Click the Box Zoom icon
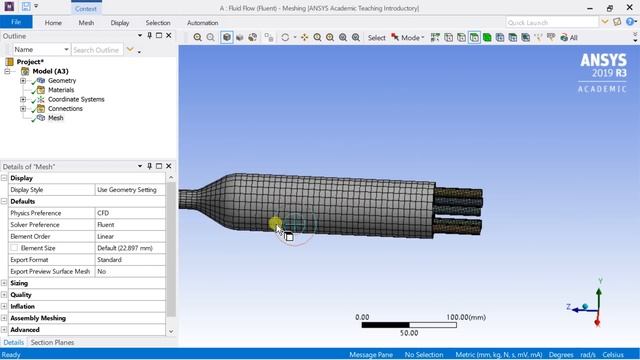The width and height of the screenshot is (640, 360). (x=330, y=38)
